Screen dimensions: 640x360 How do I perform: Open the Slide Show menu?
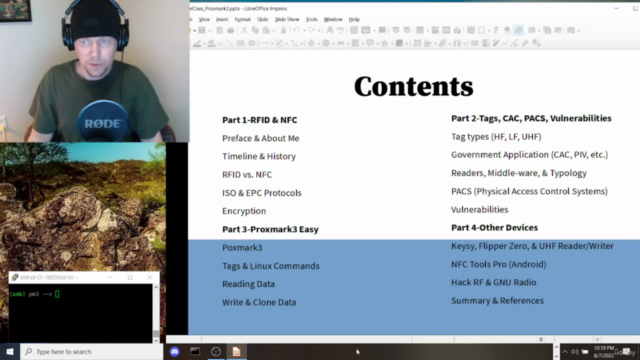click(x=287, y=19)
